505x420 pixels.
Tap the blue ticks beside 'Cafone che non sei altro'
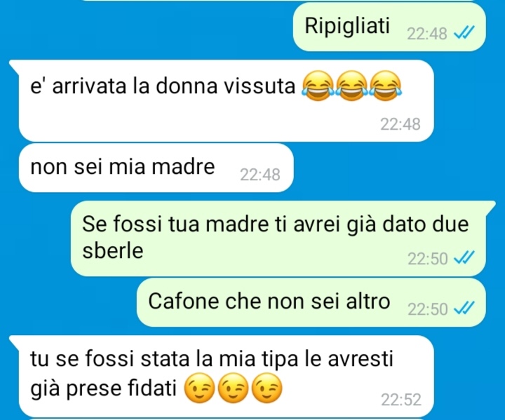[464, 309]
